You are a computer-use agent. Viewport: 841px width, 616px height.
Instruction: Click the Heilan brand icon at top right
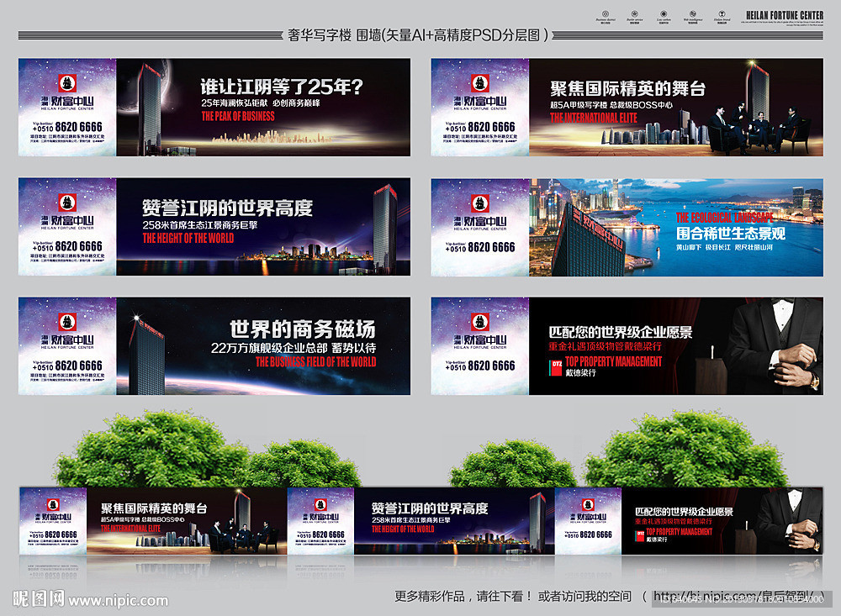point(720,13)
